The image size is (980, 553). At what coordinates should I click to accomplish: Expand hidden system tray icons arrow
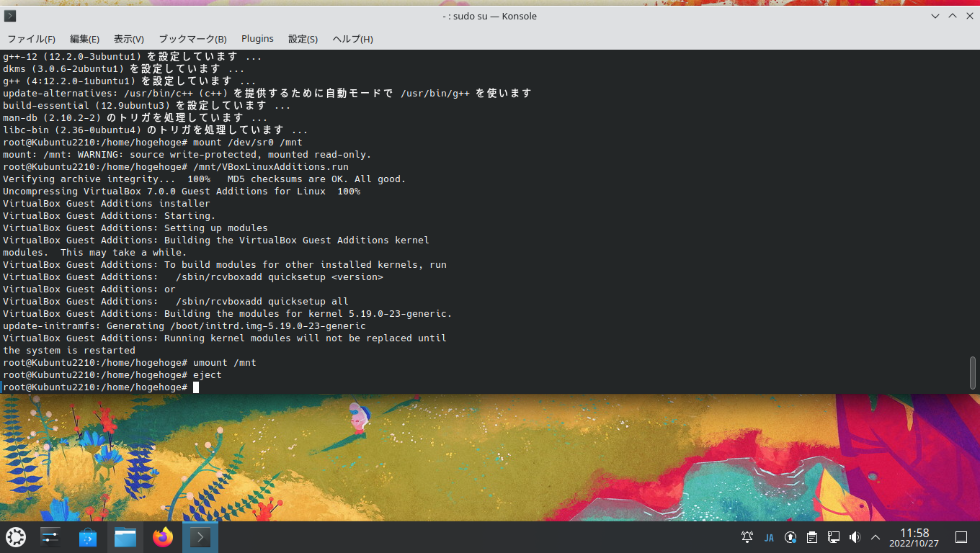point(876,537)
